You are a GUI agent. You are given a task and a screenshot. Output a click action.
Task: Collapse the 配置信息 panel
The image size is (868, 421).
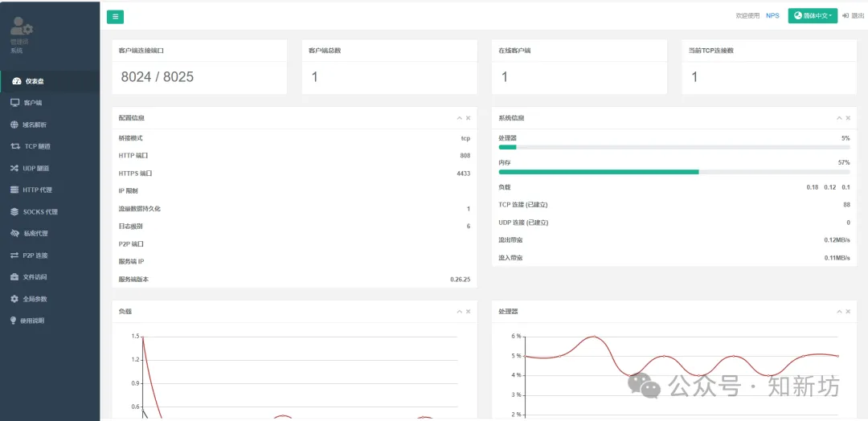click(460, 118)
